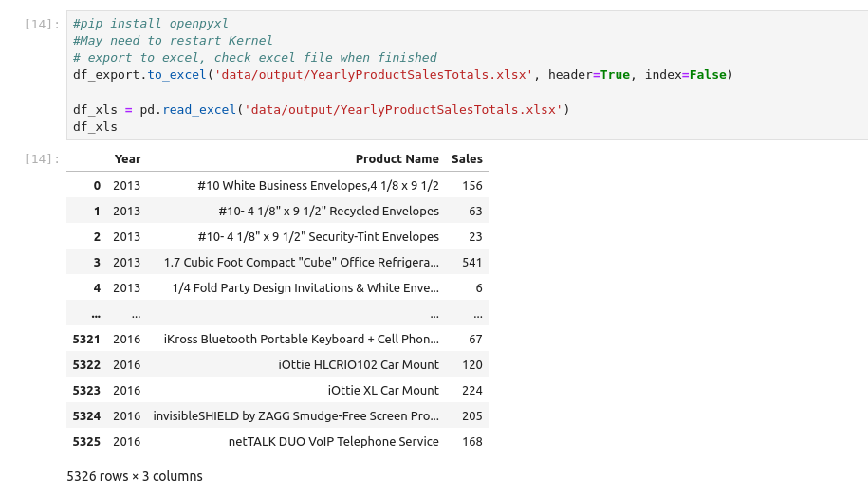Click the output prompt [14] beside the table
Screen dimensions: 868x498
click(44, 159)
